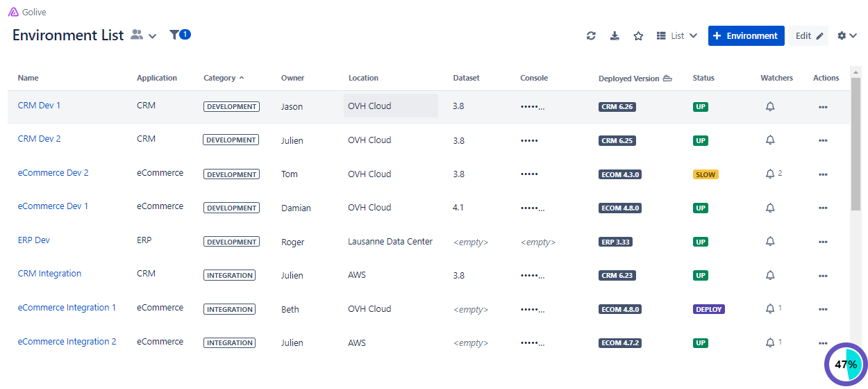Toggle watcher bell for CRM Dev 1
The image size is (868, 389).
[769, 106]
